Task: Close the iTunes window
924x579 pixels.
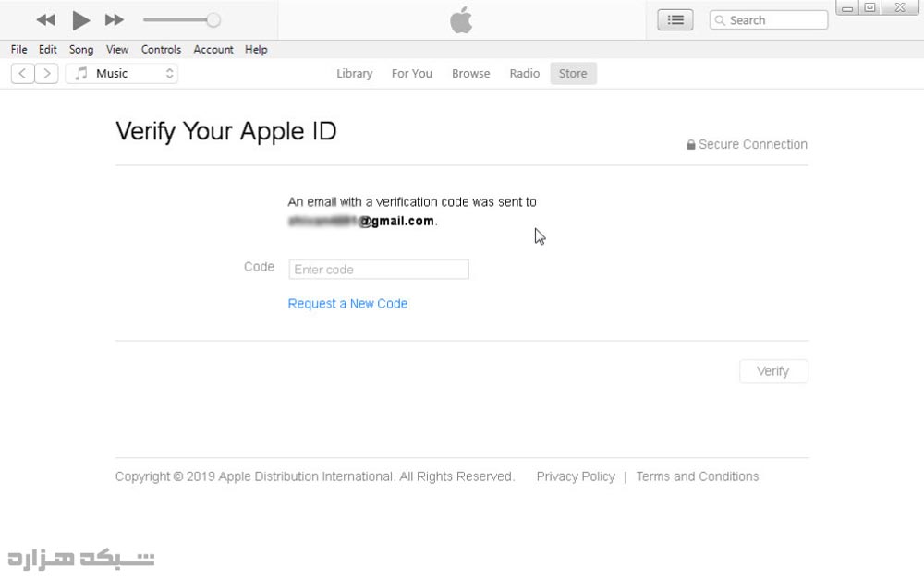Action: click(x=900, y=7)
